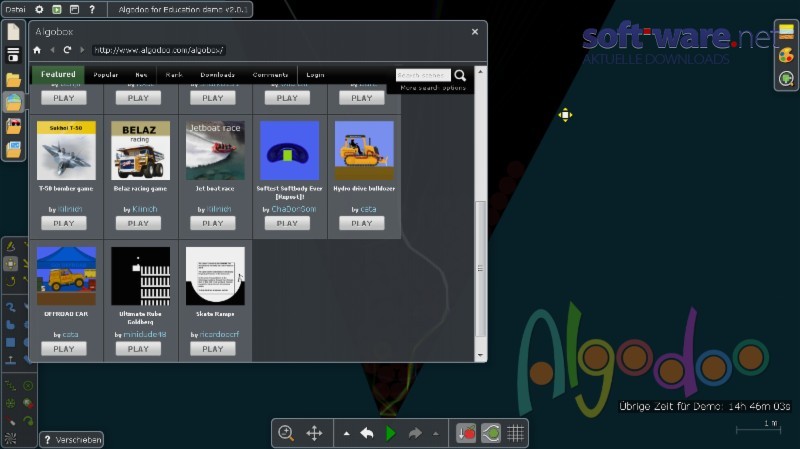Open Belaz racing game thumbnail

tap(140, 150)
